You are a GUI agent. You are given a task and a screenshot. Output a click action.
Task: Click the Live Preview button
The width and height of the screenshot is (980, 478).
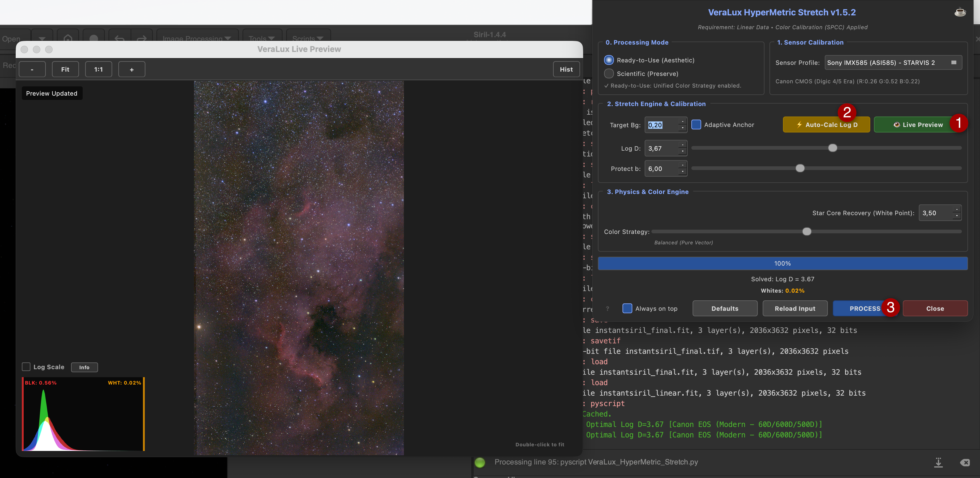click(917, 124)
